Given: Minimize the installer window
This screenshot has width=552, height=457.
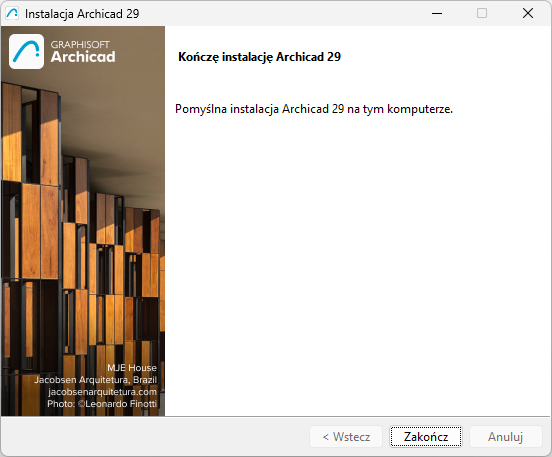Looking at the screenshot, I should tap(437, 13).
